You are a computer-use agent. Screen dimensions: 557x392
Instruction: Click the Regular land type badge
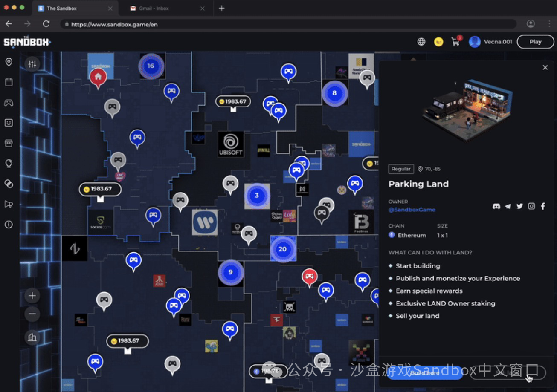tap(401, 169)
